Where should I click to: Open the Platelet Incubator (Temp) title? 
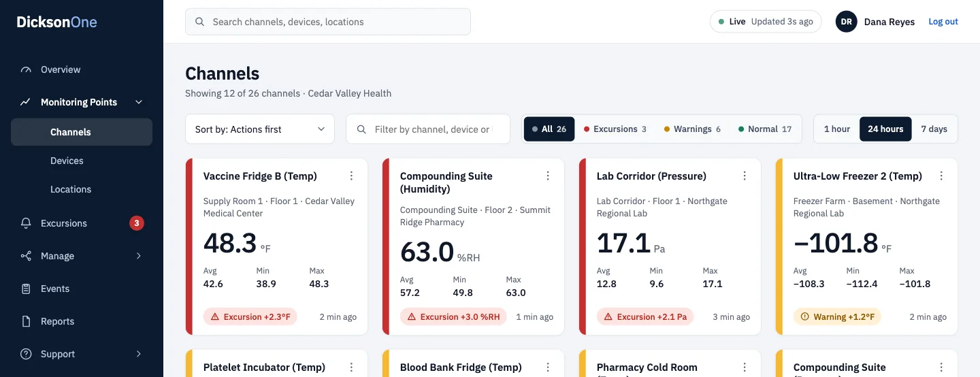pos(264,367)
